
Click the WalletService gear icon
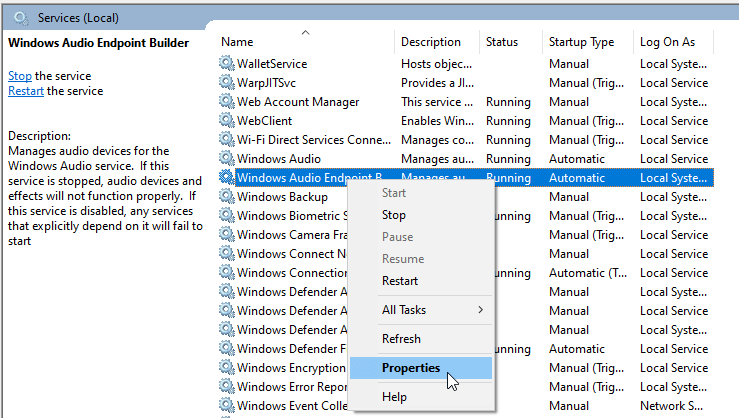[227, 63]
